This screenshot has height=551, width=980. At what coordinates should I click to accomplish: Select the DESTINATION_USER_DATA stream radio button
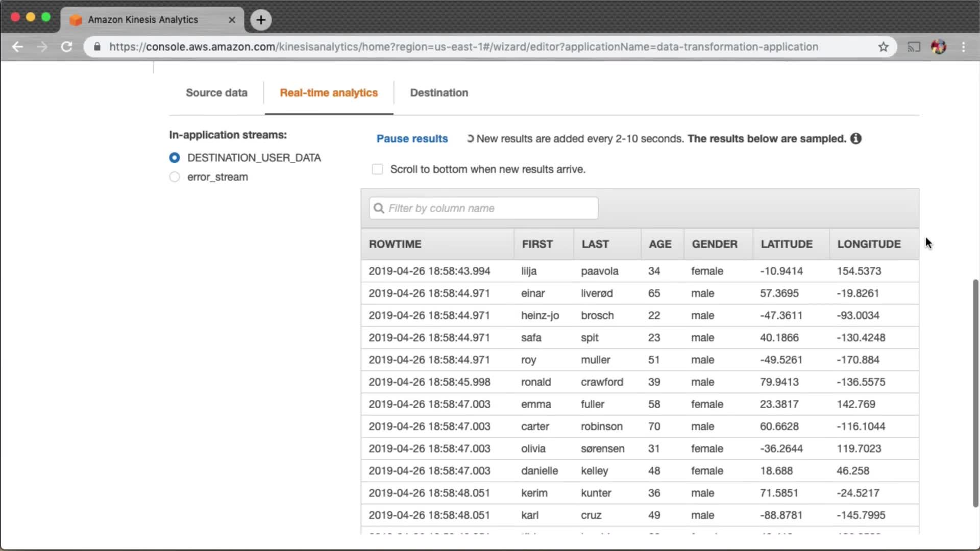tap(175, 158)
